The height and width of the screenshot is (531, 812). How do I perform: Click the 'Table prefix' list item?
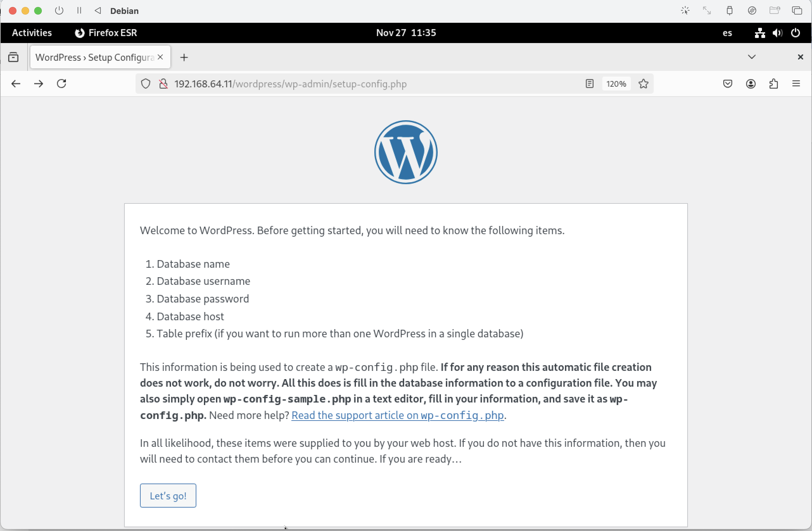click(x=340, y=333)
